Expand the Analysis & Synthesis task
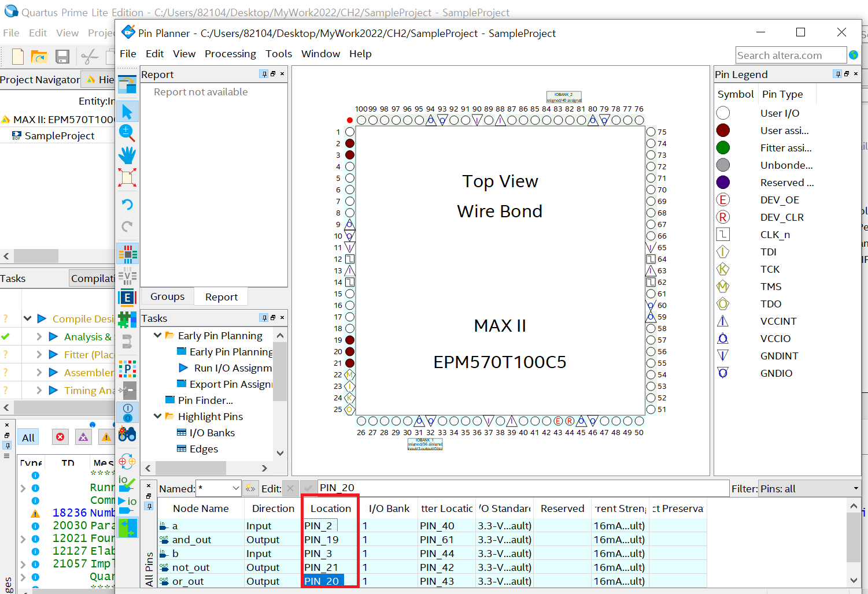 pyautogui.click(x=39, y=336)
